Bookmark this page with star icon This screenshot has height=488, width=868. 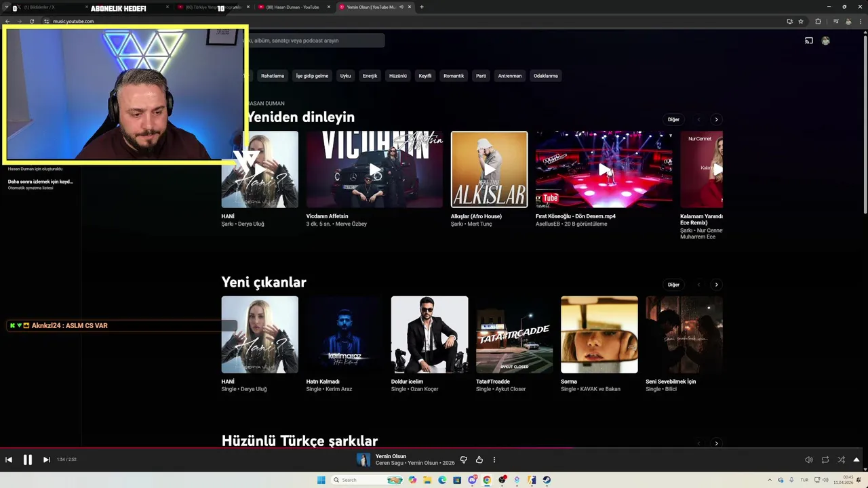[801, 21]
